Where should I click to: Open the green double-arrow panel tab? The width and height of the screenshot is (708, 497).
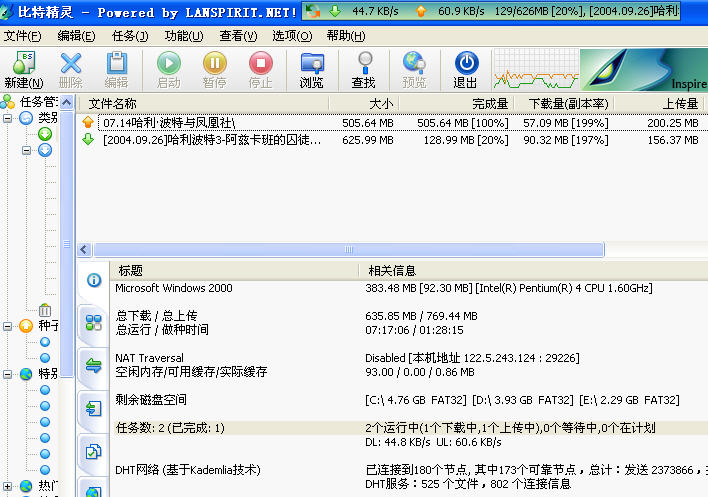click(x=93, y=365)
